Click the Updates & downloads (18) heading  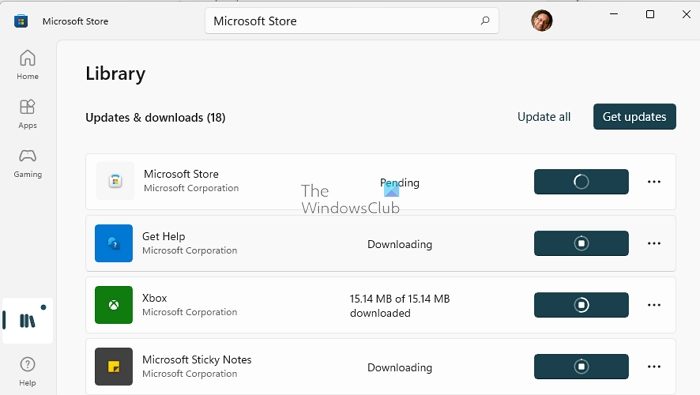(155, 118)
